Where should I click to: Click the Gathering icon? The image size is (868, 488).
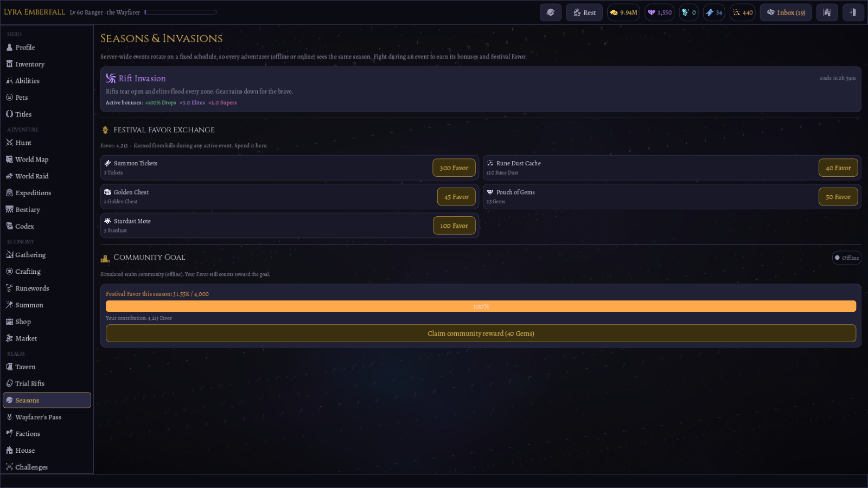(x=9, y=255)
